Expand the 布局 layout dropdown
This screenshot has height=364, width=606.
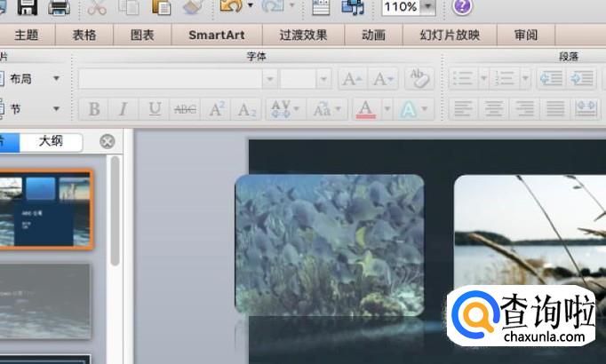click(57, 79)
